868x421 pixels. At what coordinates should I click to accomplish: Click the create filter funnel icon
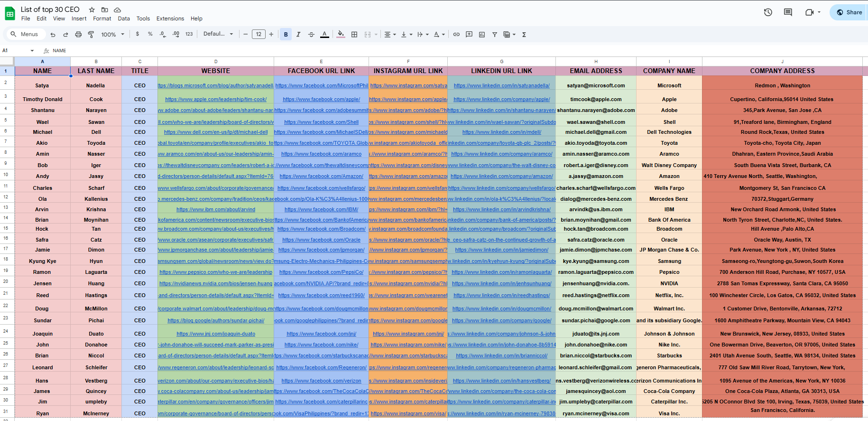[495, 34]
